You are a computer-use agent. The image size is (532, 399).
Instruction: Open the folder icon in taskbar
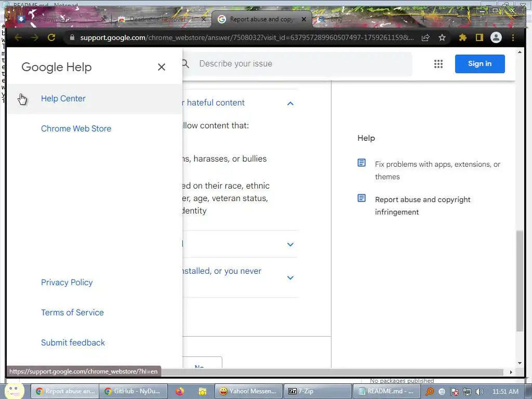(x=203, y=392)
